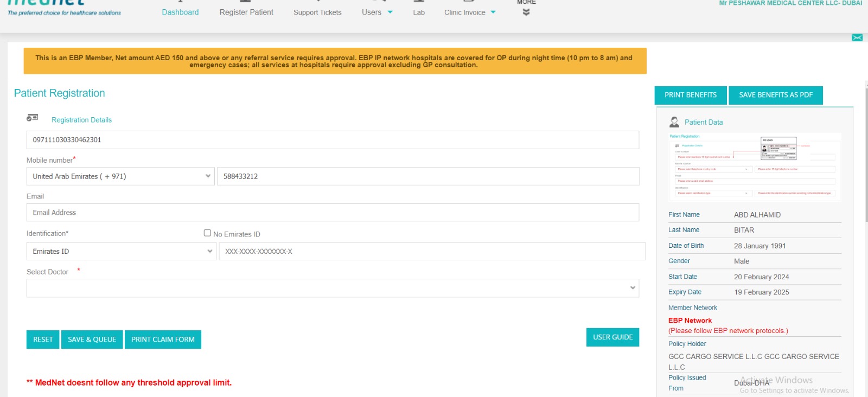Open the Emirates ID type dropdown
This screenshot has height=397, width=868.
point(121,252)
